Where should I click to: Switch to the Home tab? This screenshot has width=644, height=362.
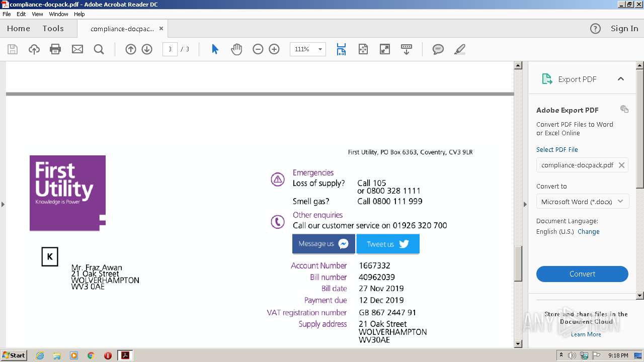tap(19, 29)
